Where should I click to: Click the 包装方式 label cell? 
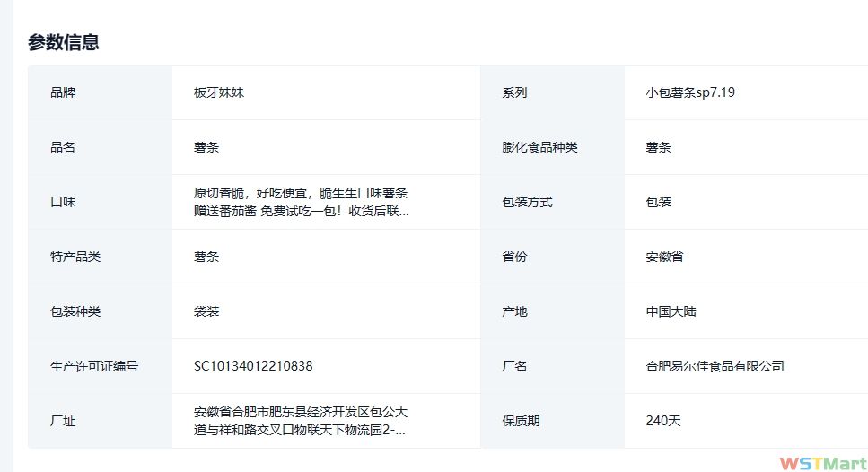point(527,202)
